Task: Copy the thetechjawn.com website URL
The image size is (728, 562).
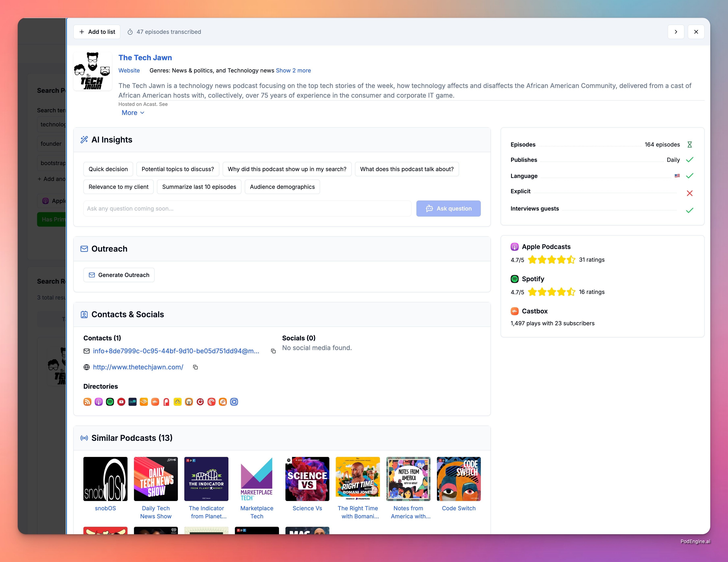Action: tap(195, 367)
